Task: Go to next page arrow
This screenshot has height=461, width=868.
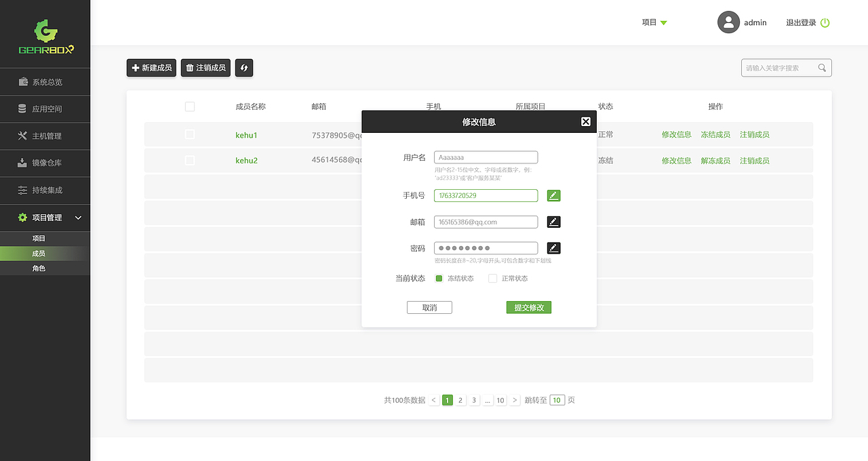Action: pos(515,401)
